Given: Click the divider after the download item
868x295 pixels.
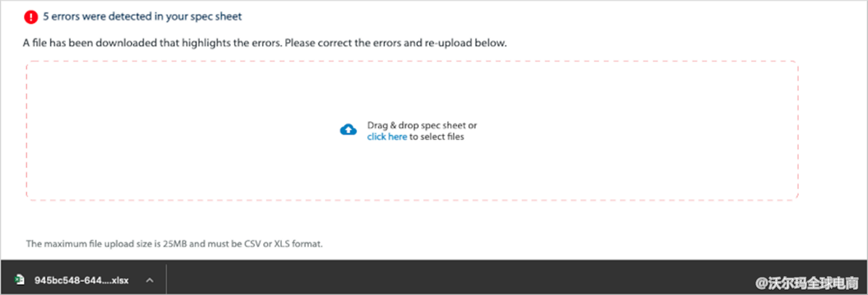Looking at the screenshot, I should pyautogui.click(x=166, y=280).
